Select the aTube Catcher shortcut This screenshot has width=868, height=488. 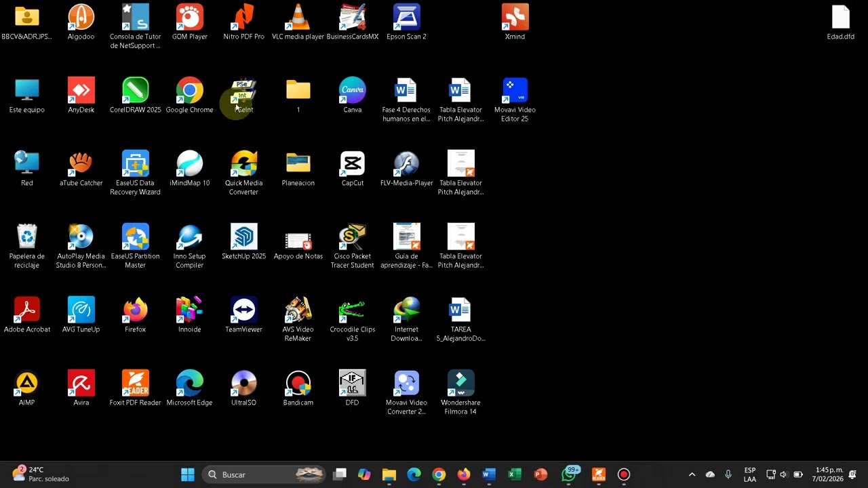(81, 163)
